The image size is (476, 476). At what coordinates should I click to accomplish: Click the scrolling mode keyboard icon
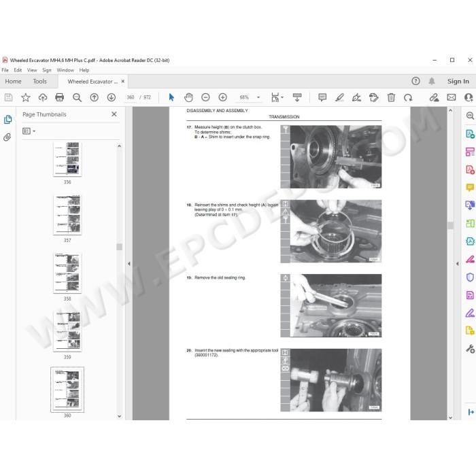point(297,97)
